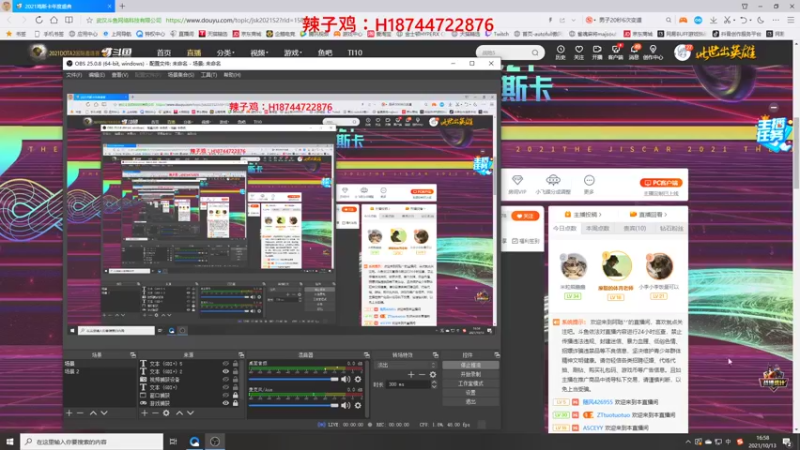This screenshot has height=450, width=800.
Task: Toggle visibility of the 视频捕获设备 source
Action: (x=226, y=380)
